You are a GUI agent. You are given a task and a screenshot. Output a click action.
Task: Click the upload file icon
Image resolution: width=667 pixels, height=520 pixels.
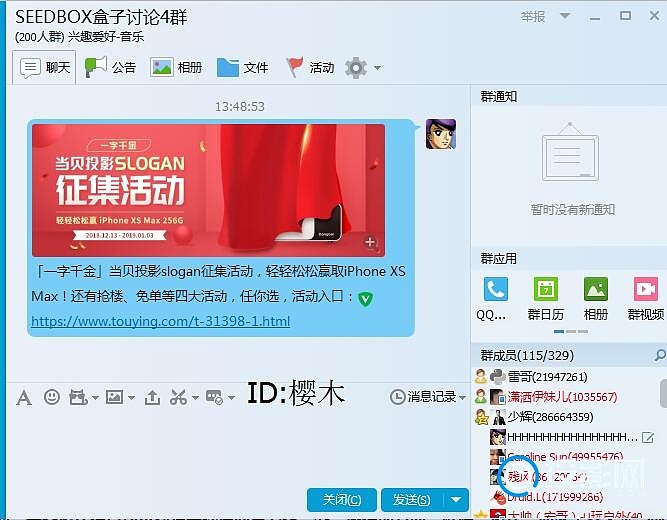point(152,397)
